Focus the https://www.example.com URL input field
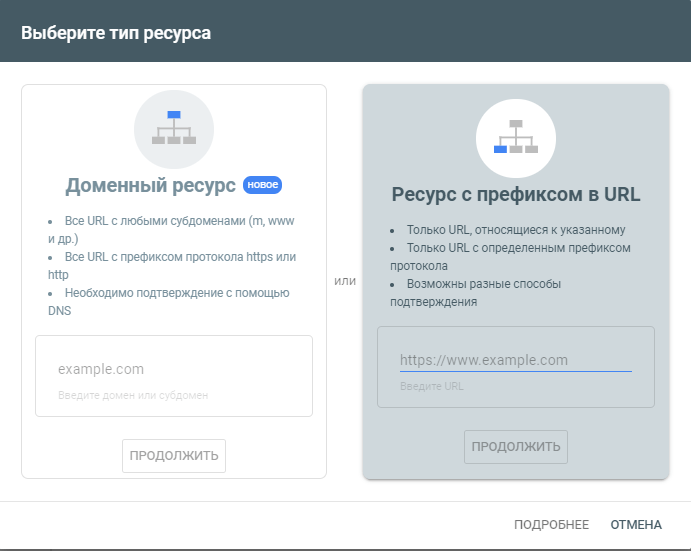This screenshot has height=551, width=691. tap(515, 360)
